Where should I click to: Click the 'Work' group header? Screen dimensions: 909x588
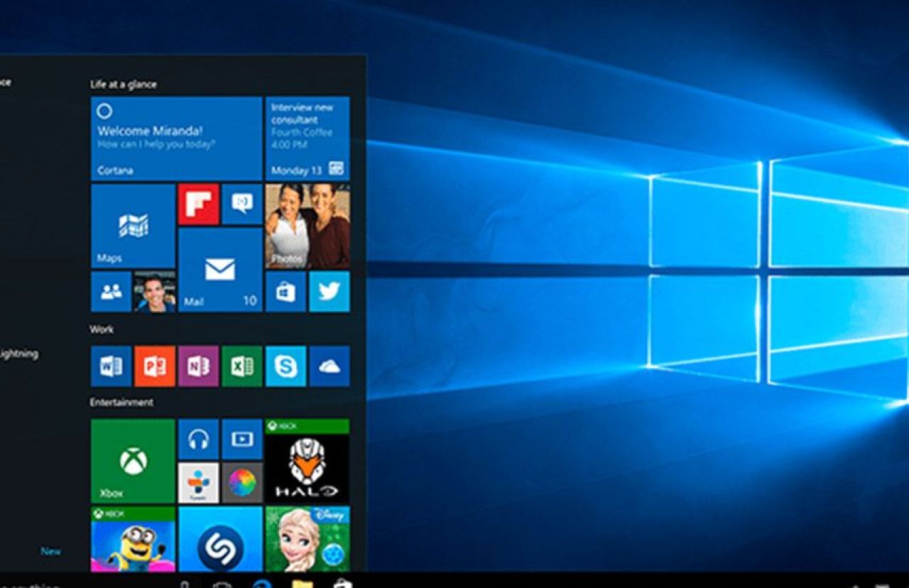click(102, 330)
